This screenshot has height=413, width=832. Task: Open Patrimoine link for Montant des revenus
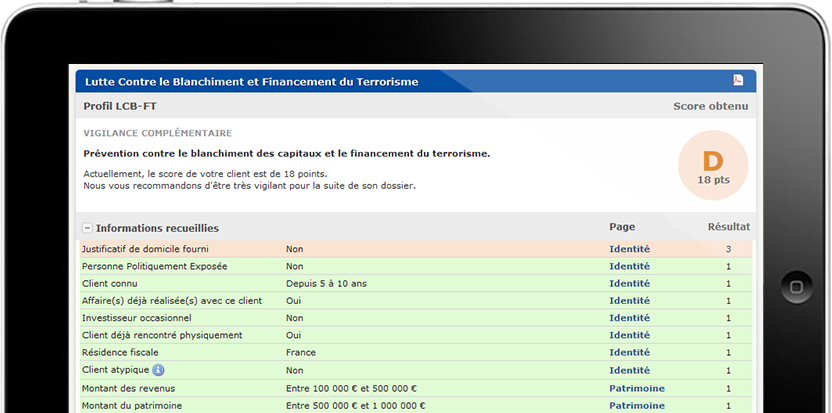tap(637, 389)
